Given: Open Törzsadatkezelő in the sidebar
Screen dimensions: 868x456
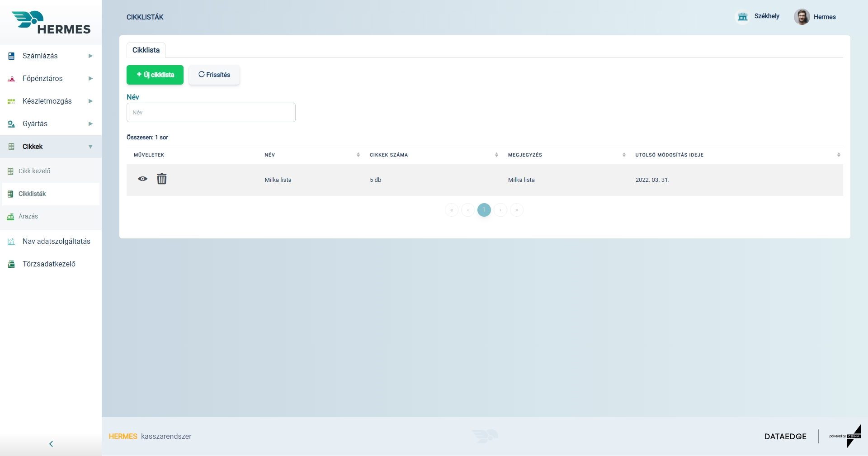Looking at the screenshot, I should coord(49,264).
